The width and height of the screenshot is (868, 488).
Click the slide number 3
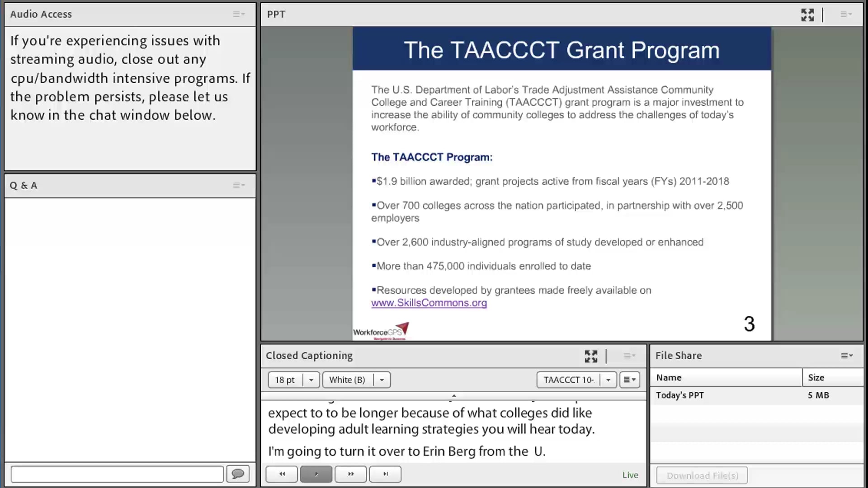click(x=749, y=324)
